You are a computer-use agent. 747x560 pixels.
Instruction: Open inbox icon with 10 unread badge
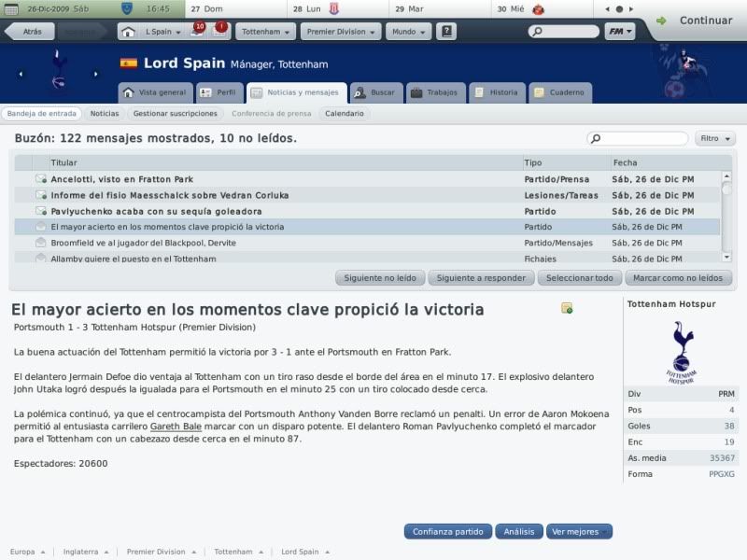[x=197, y=31]
